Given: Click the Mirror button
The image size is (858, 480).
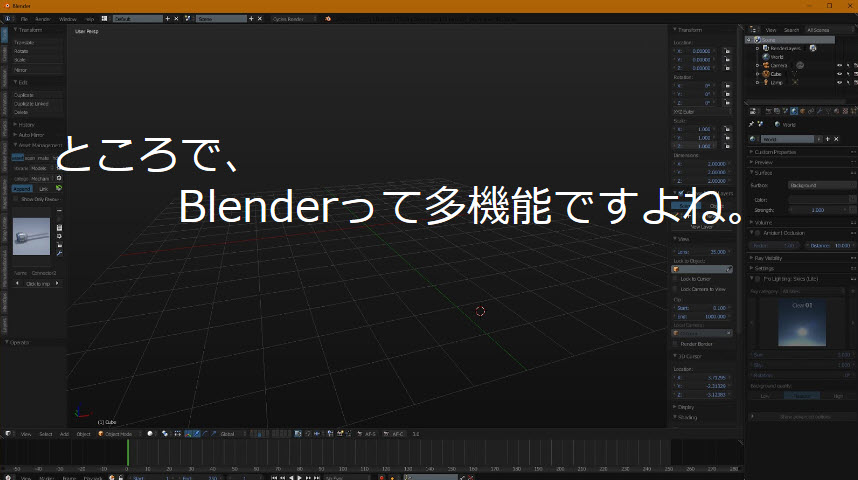Looking at the screenshot, I should coord(37,71).
